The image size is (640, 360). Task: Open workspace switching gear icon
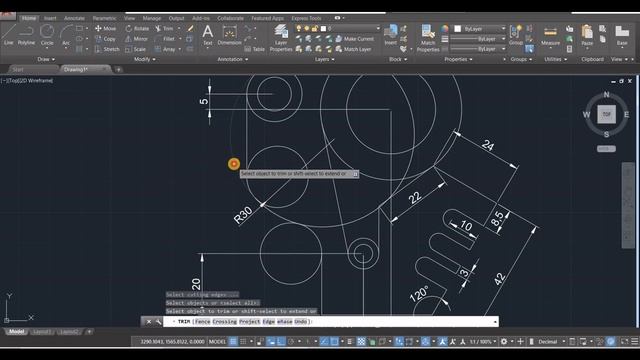click(x=504, y=341)
